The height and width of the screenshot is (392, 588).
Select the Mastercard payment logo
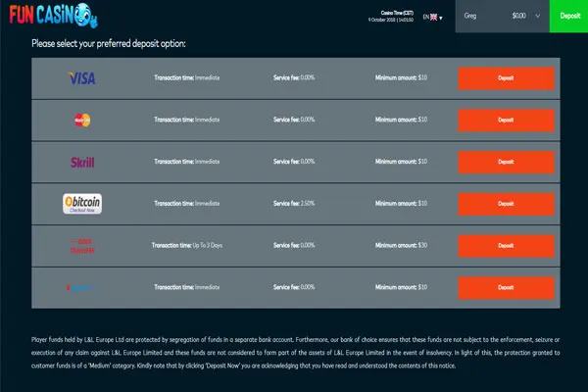point(82,120)
